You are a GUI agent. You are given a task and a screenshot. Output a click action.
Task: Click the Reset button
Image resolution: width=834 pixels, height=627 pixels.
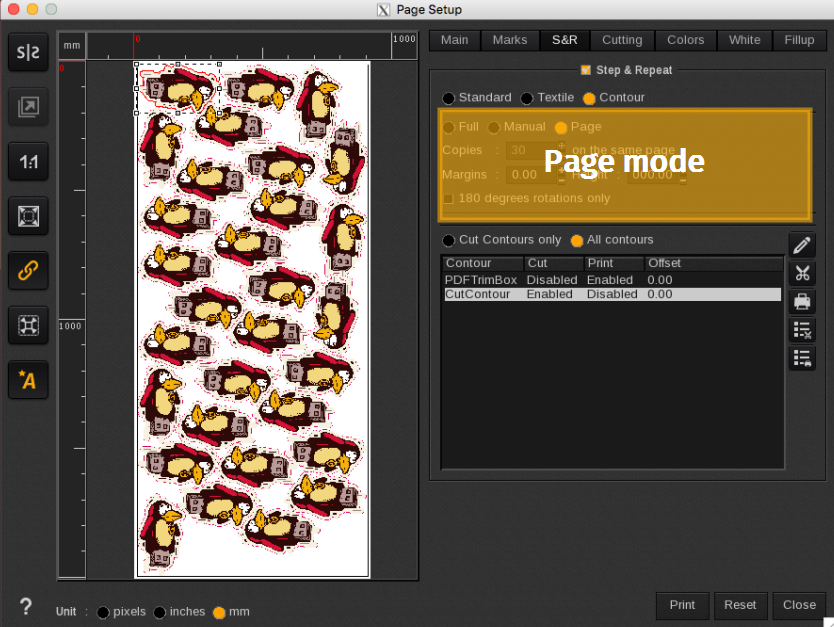click(x=740, y=605)
